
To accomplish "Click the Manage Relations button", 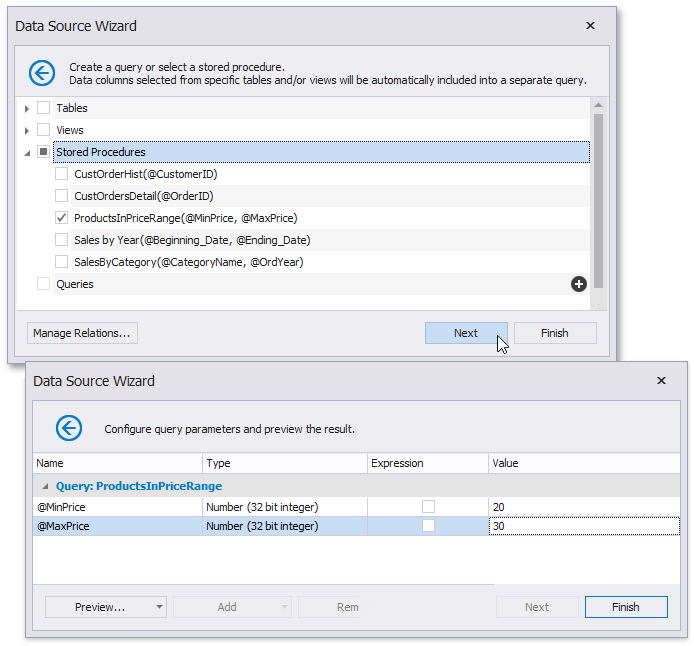I will point(82,333).
